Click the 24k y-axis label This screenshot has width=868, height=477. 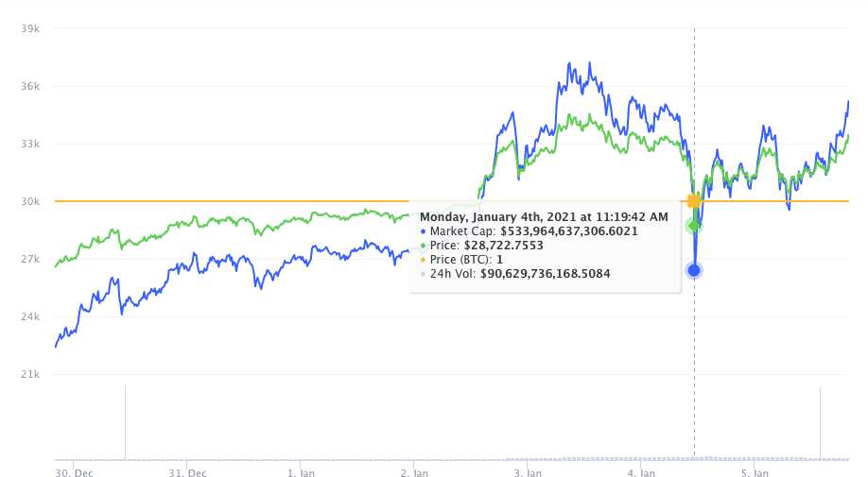[x=30, y=316]
